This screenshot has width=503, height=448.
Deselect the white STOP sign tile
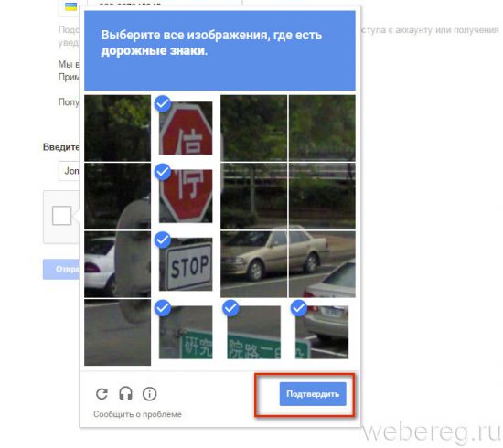pos(186,264)
